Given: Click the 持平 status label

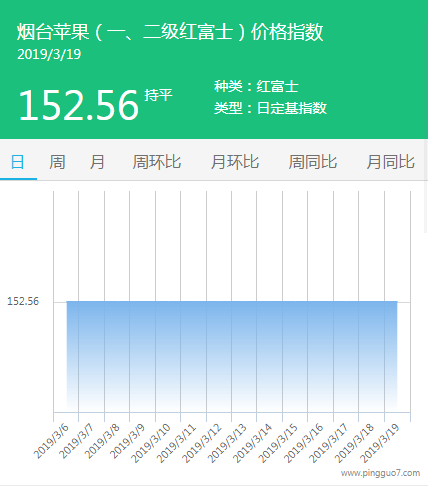Looking at the screenshot, I should click(x=158, y=95).
